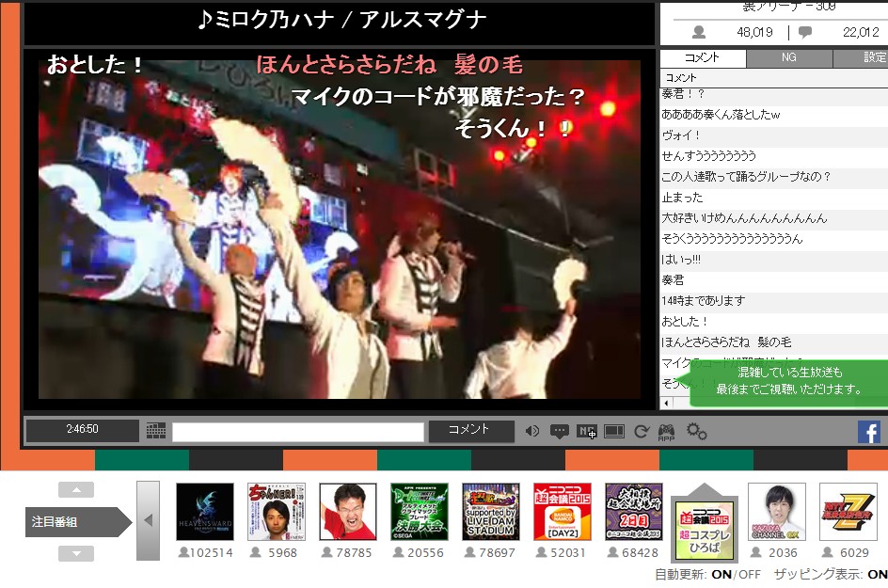
Task: Select comment ほんとさらさらだね 髪の毛 in list
Action: (773, 342)
